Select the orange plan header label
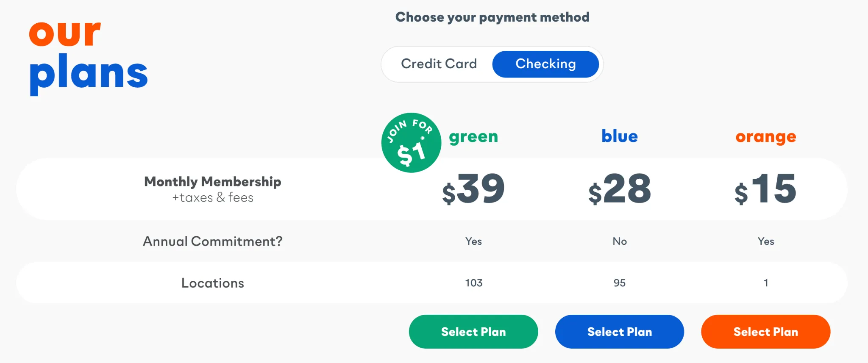Viewport: 868px width, 363px height. [x=765, y=136]
